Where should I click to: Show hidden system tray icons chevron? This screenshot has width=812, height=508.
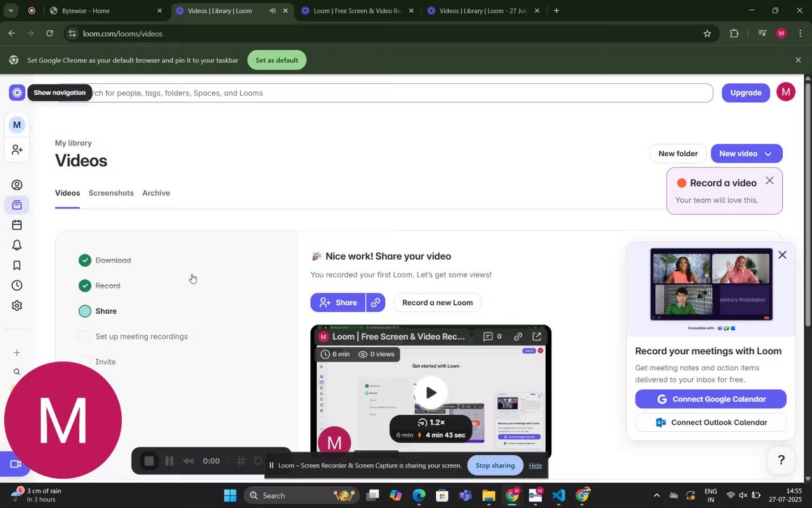click(657, 495)
